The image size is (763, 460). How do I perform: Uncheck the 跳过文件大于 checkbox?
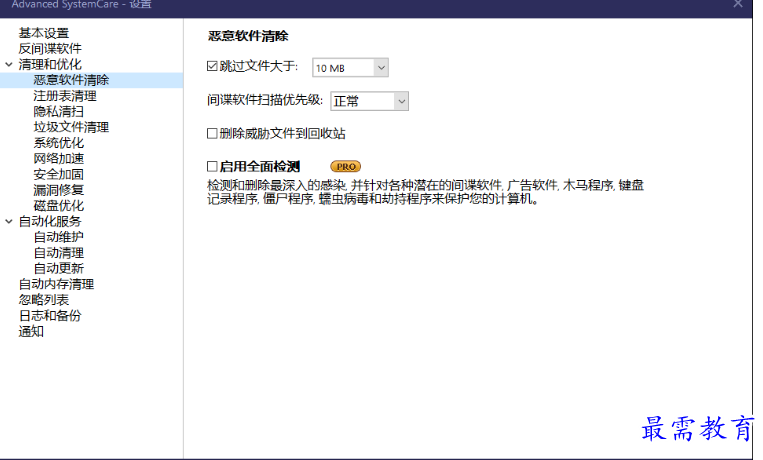pyautogui.click(x=212, y=66)
